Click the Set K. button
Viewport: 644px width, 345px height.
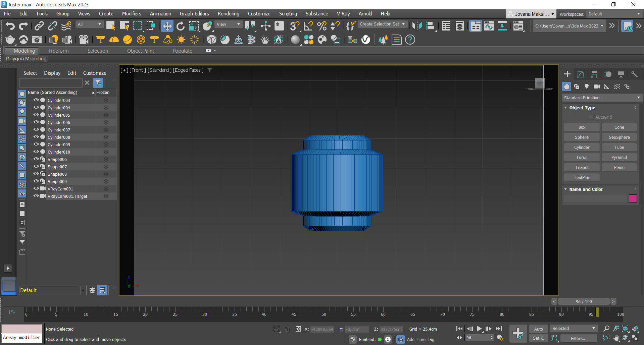(x=538, y=338)
